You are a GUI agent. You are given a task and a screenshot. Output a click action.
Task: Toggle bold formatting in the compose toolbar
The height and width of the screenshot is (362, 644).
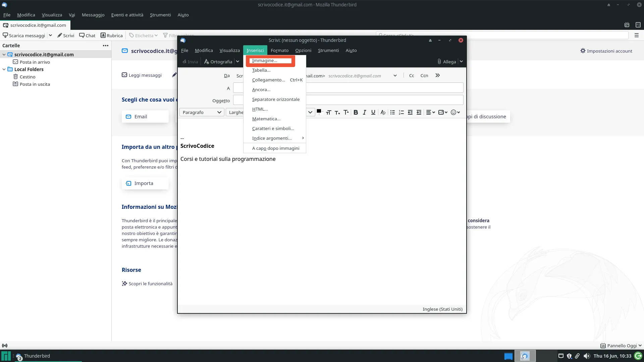point(356,112)
